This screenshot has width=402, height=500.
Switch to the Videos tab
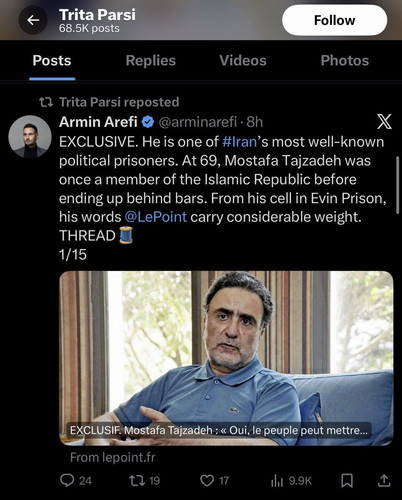[243, 61]
